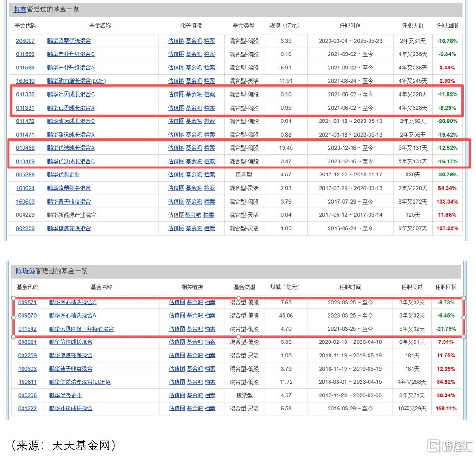Select unlinked fund name 鹏华新能源产业混合
The height and width of the screenshot is (456, 476).
pos(72,215)
